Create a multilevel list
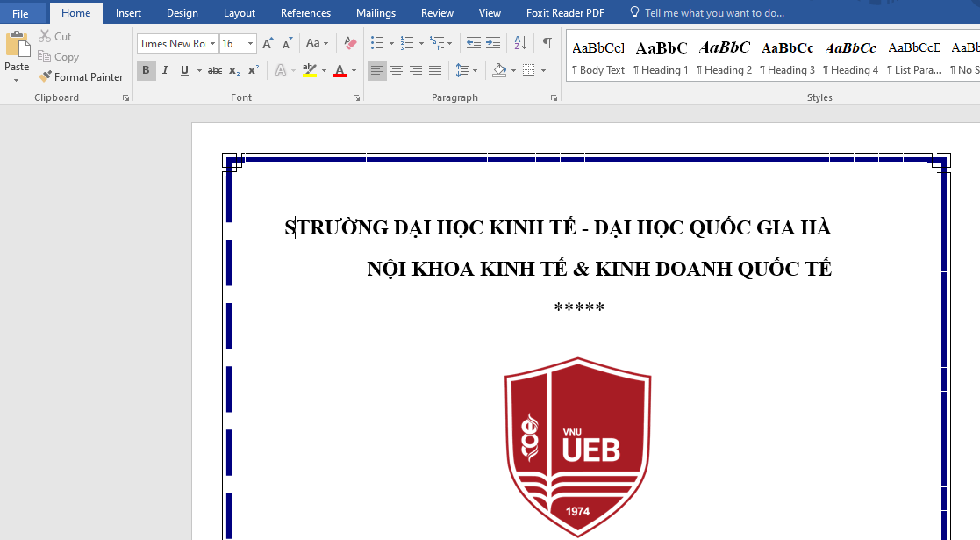 click(x=437, y=43)
